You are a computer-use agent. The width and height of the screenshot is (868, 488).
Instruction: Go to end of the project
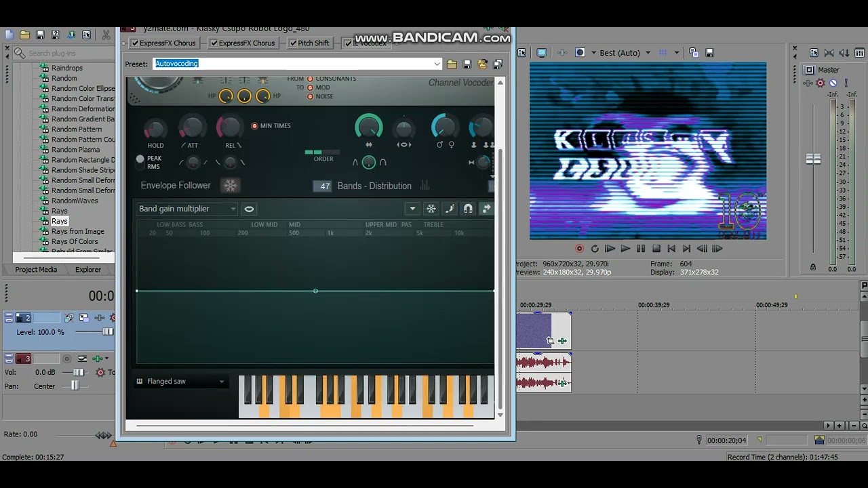tap(687, 249)
